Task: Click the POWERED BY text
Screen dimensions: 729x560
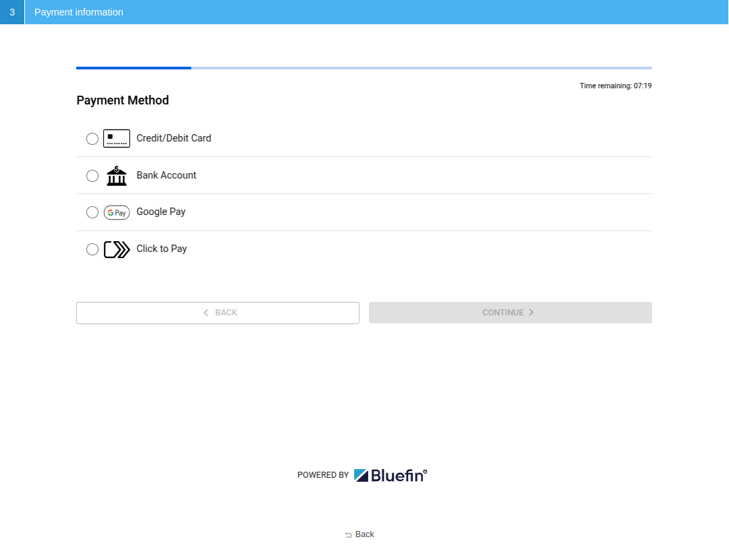Action: point(322,475)
